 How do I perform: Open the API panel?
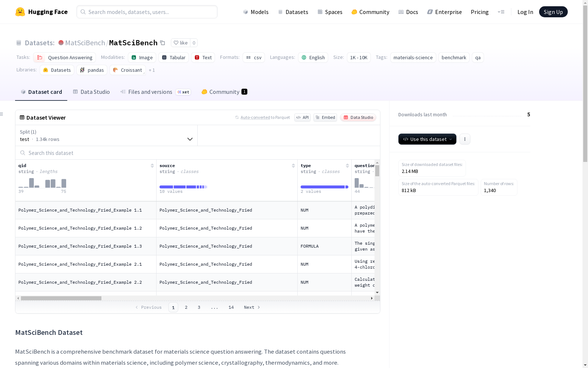point(302,117)
